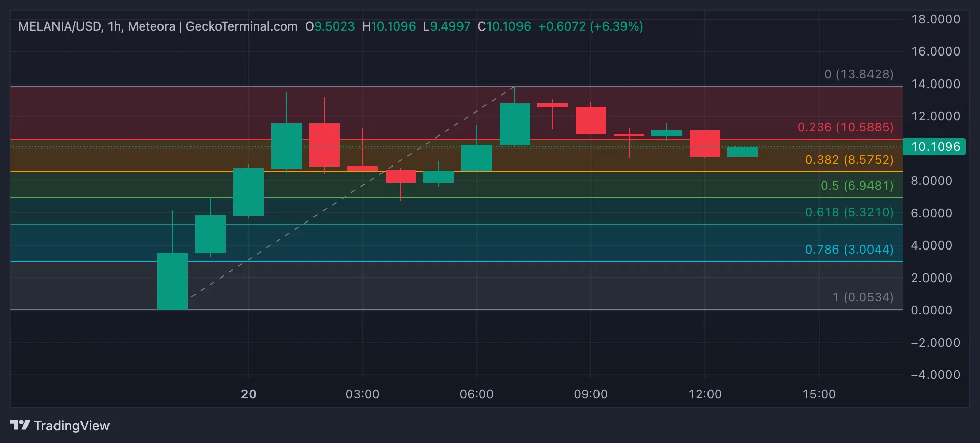The image size is (980, 443).
Task: Click the 12:00 time axis marker
Action: pos(705,394)
